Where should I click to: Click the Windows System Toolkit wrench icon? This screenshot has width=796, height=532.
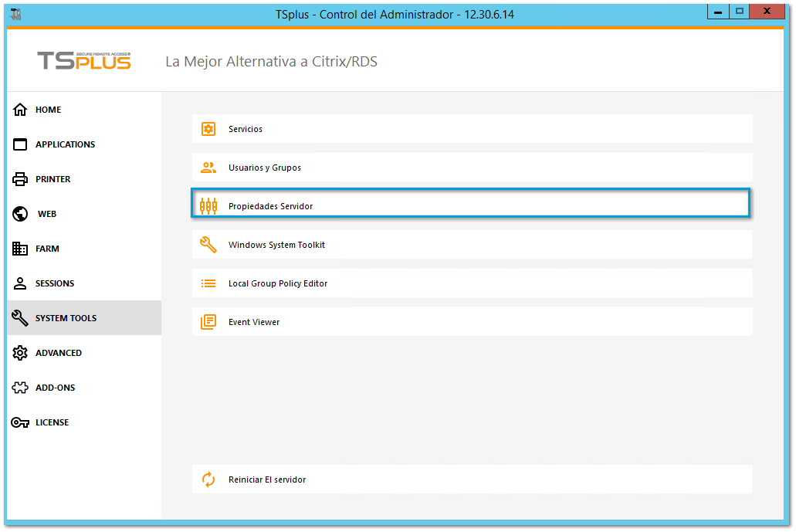[x=208, y=245]
